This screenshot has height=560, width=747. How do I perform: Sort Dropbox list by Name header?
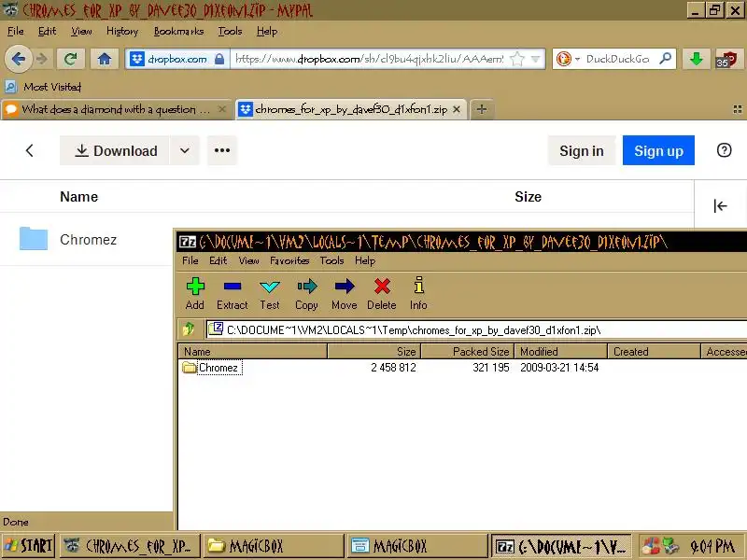point(79,197)
